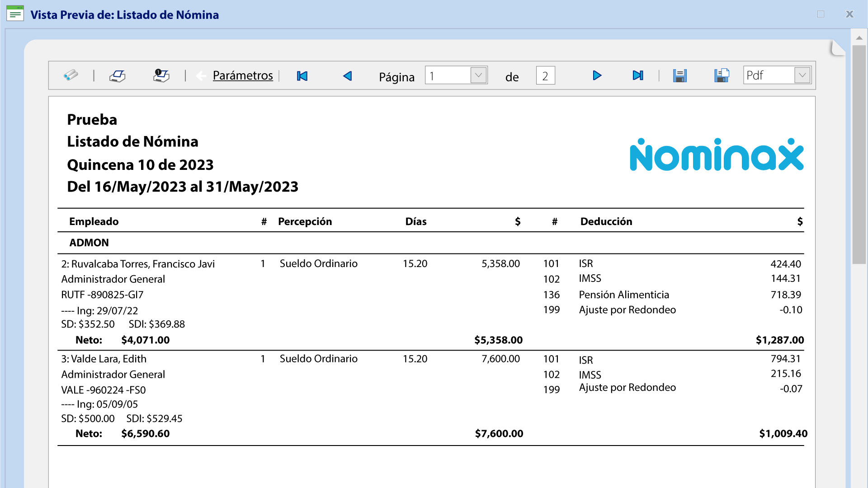Advance to the next page

click(x=597, y=75)
